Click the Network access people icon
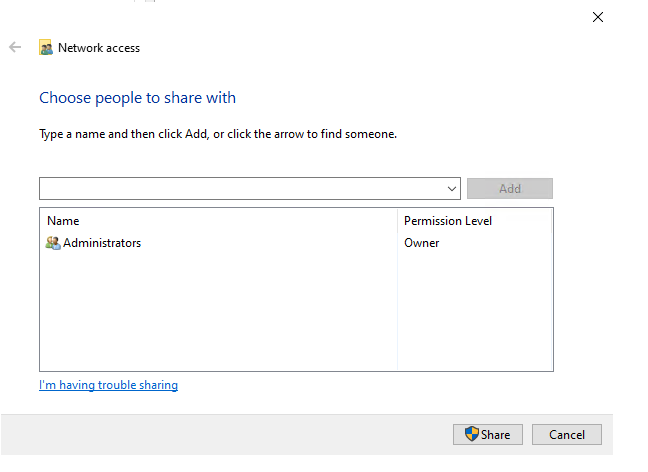 coord(46,48)
